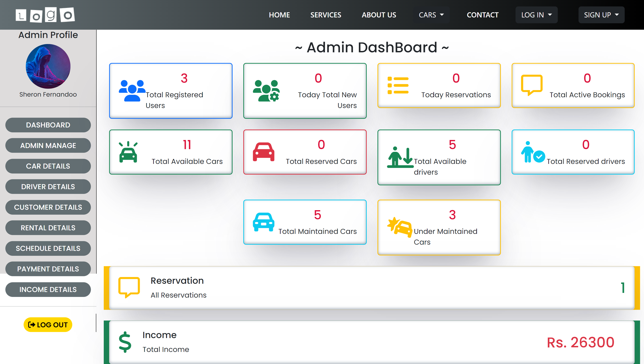Open the ABOUT US page

pyautogui.click(x=379, y=15)
